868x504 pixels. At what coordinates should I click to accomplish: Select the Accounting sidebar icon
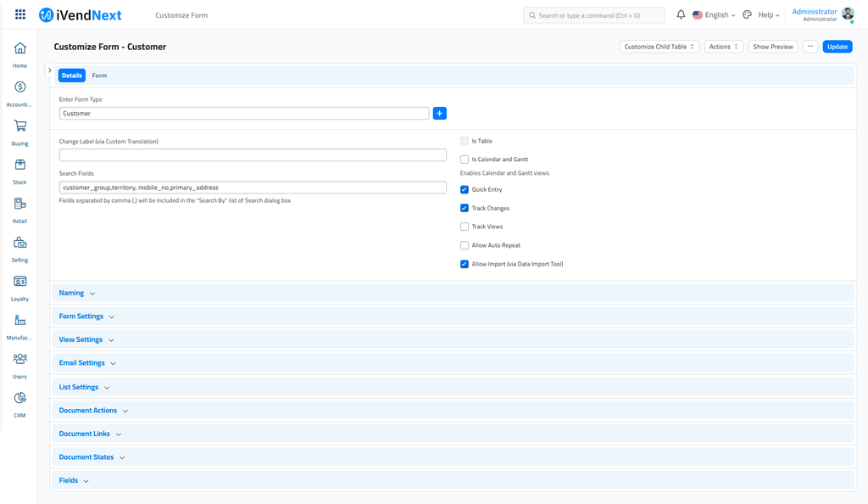(x=19, y=87)
